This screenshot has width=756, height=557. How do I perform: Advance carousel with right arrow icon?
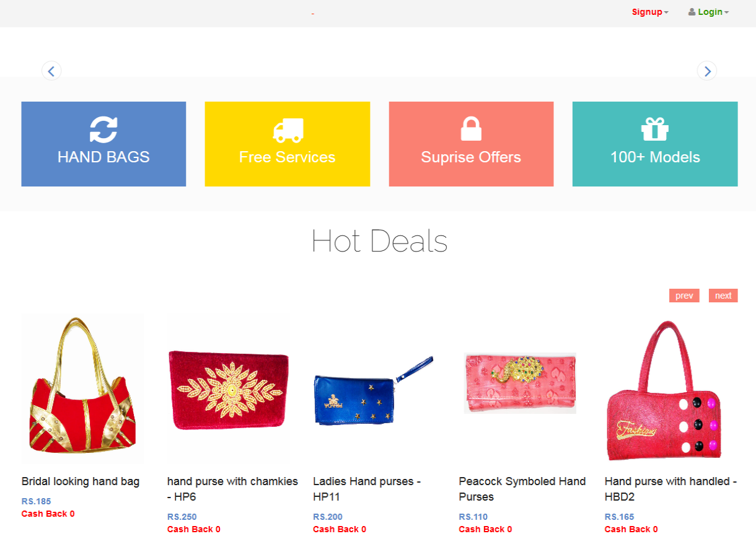(707, 71)
